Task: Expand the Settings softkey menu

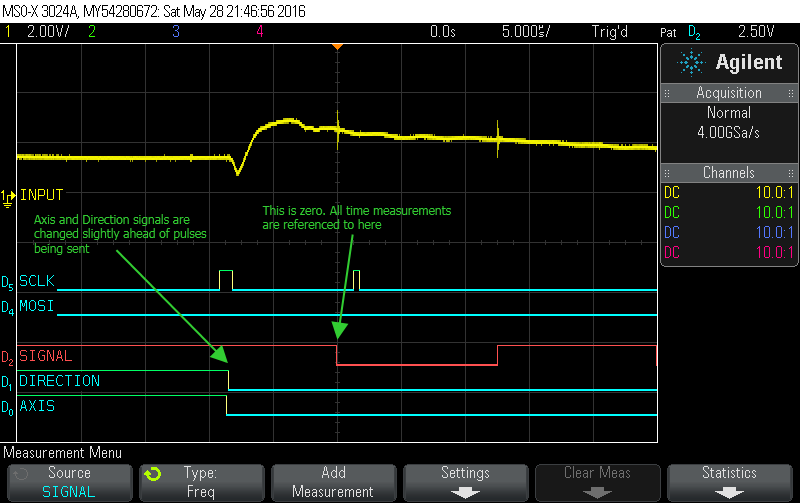Action: coord(465,481)
